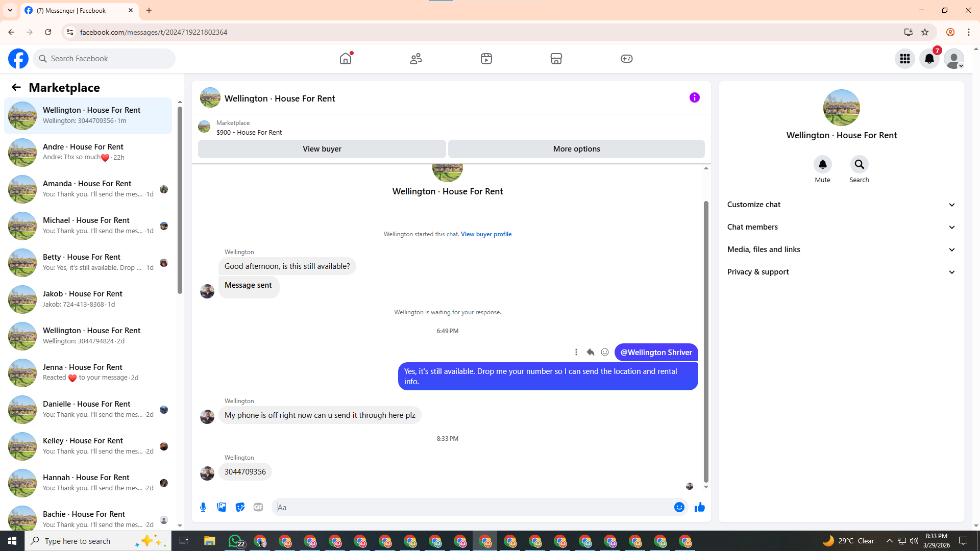Image resolution: width=980 pixels, height=551 pixels.
Task: Expand the Customize chat section
Action: pyautogui.click(x=841, y=205)
